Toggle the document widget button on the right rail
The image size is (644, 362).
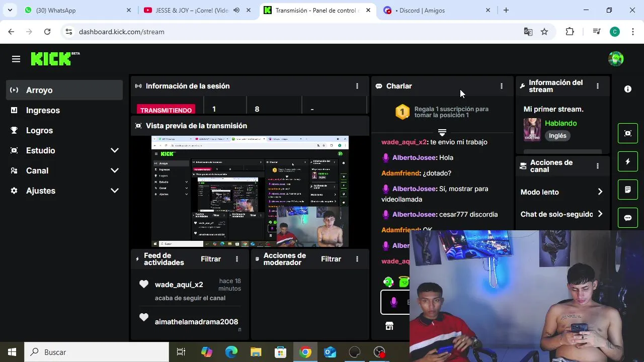628,190
